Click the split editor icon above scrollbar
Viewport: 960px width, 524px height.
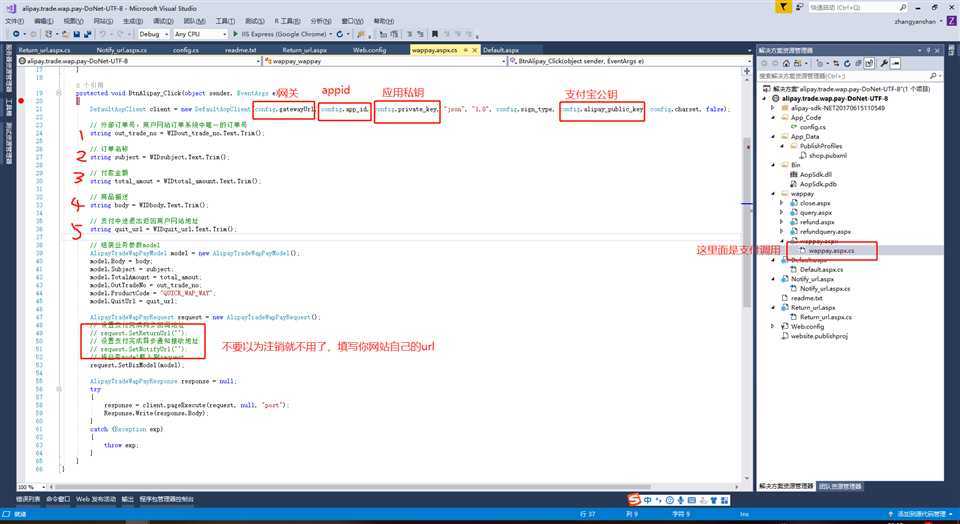coord(747,72)
